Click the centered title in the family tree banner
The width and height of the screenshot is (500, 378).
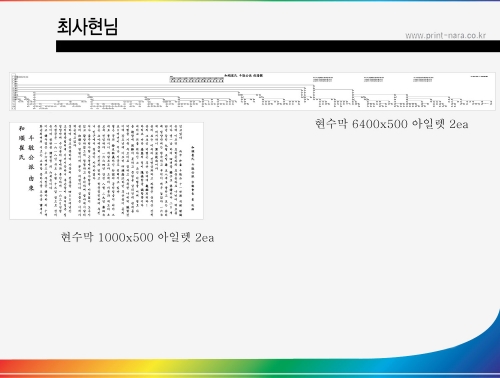(243, 76)
